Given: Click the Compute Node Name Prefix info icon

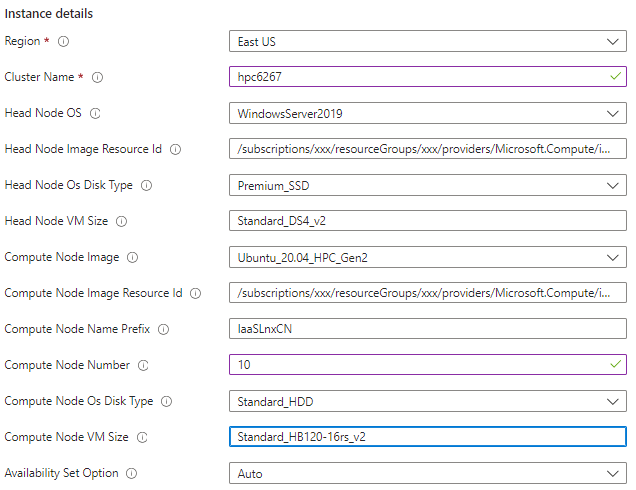Looking at the screenshot, I should [163, 329].
